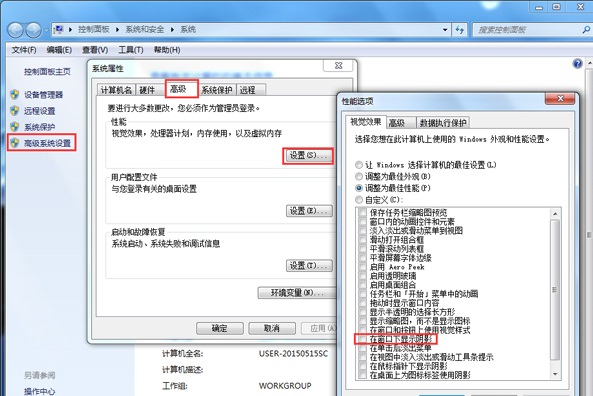593x396 pixels.
Task: Click shield icon next to 设备管理器
Action: 15,94
